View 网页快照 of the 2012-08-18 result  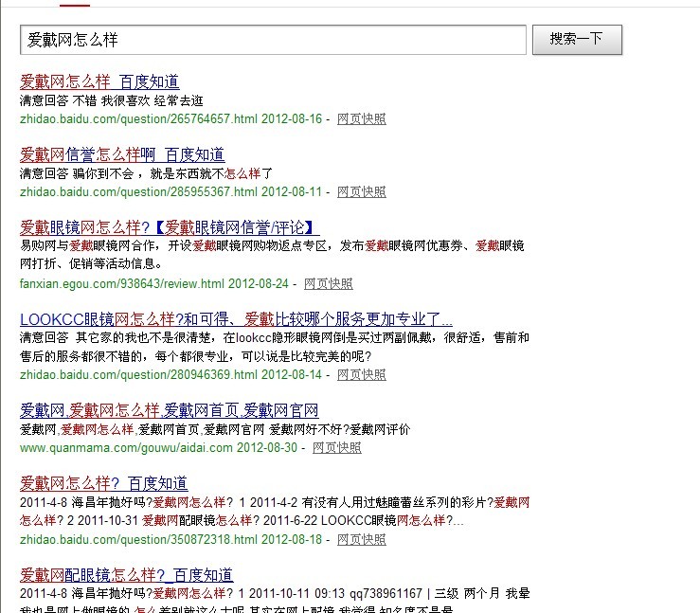[361, 540]
